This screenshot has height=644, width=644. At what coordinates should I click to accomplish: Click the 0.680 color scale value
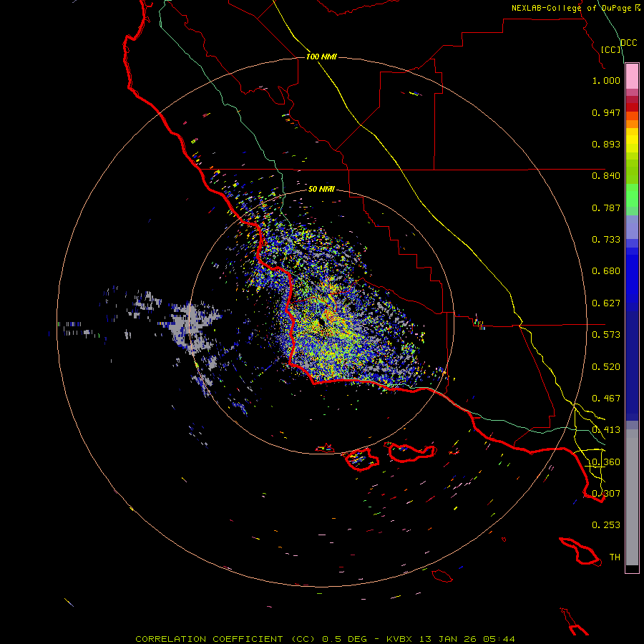(606, 271)
